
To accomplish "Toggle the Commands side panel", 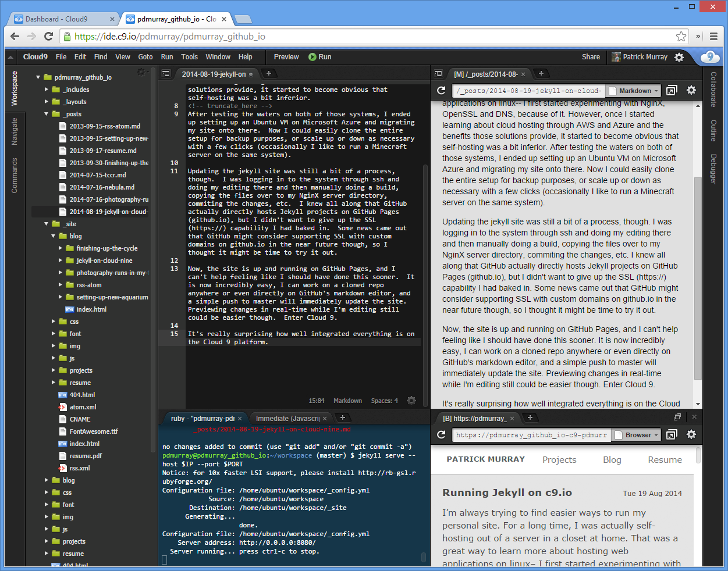I will (15, 176).
